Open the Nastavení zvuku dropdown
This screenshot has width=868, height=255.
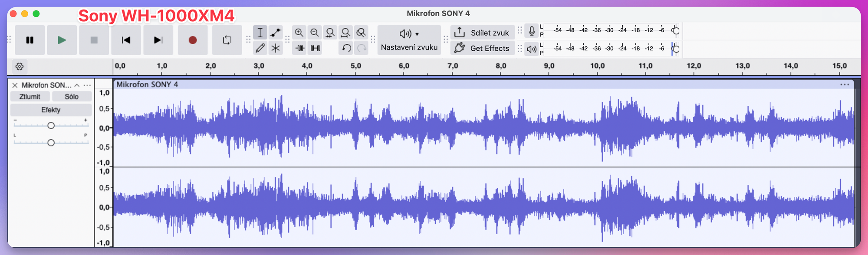point(409,40)
